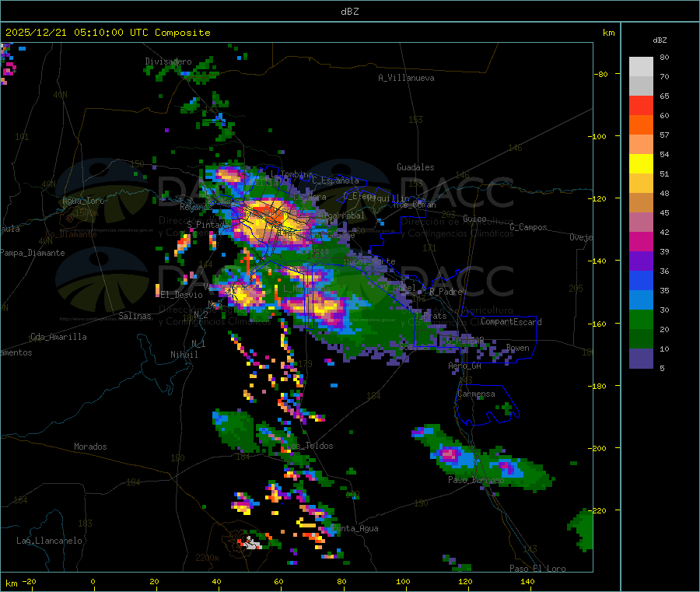The height and width of the screenshot is (592, 700).
Task: Click the -80 km vertical axis tick
Action: click(600, 74)
